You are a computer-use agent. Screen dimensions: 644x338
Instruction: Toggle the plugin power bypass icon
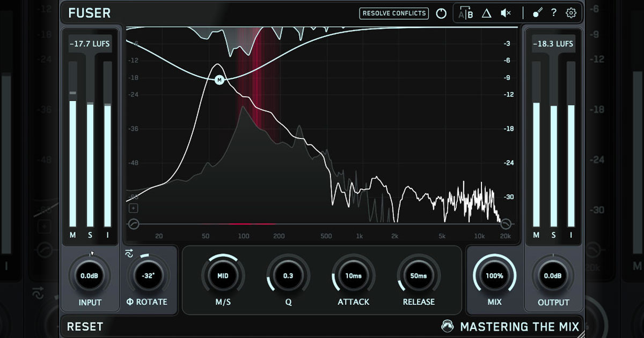tap(441, 13)
